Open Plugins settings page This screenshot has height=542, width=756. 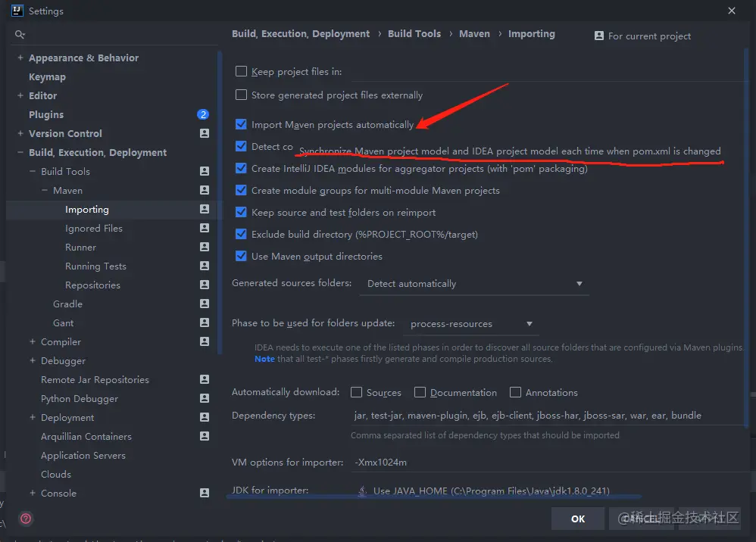46,114
